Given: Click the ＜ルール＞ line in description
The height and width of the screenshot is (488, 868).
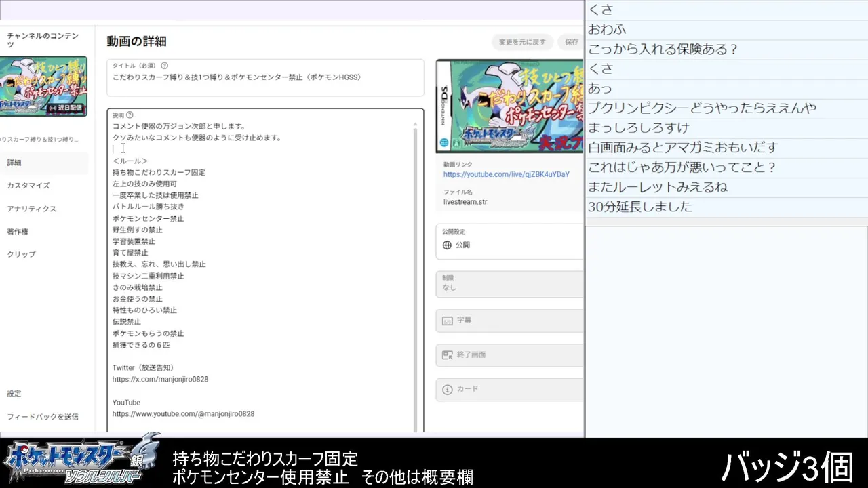Looking at the screenshot, I should pyautogui.click(x=130, y=161).
